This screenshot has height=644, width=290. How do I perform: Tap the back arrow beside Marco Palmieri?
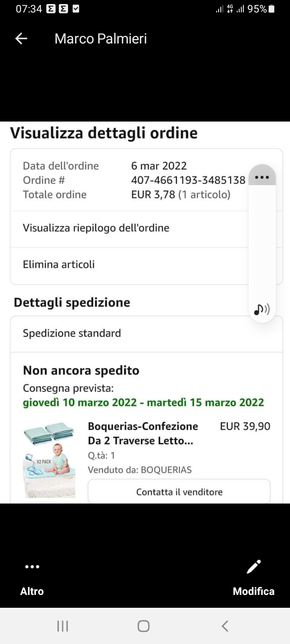(21, 39)
